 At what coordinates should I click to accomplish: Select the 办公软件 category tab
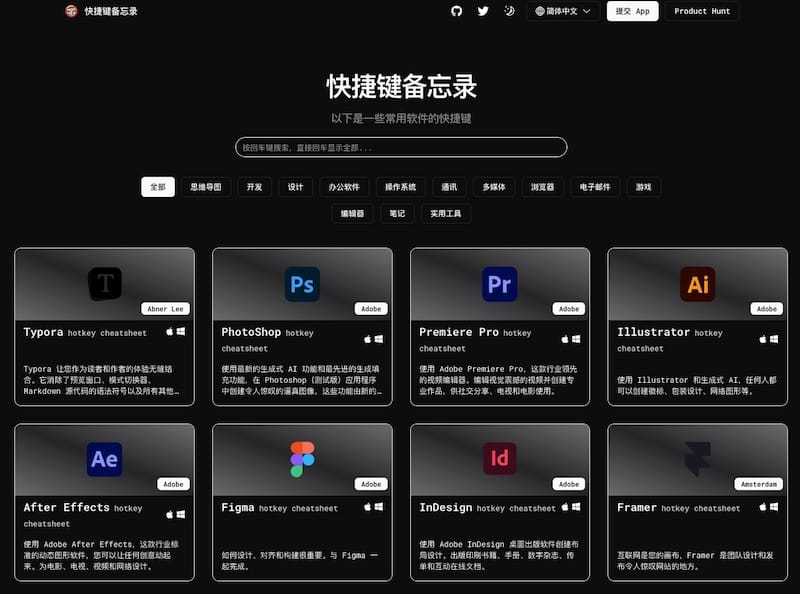tap(344, 187)
